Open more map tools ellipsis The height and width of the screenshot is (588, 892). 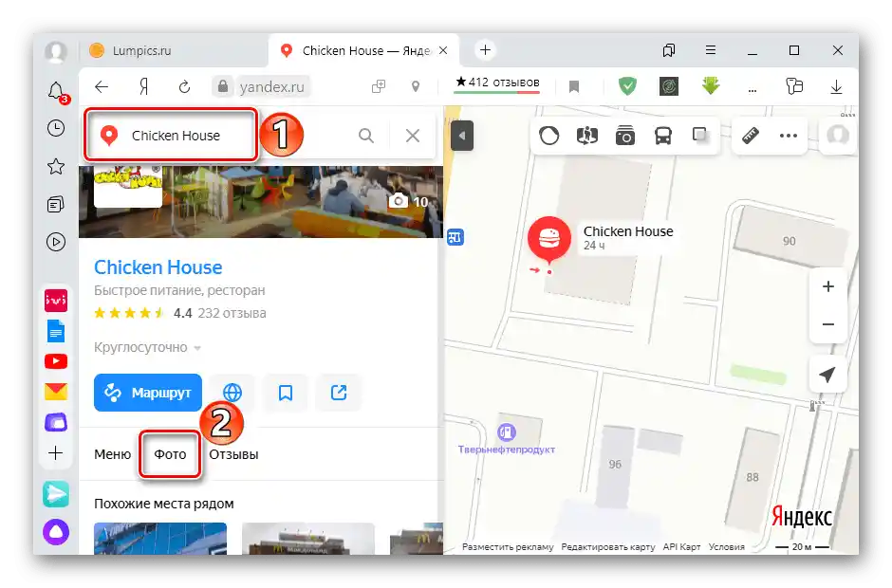[x=789, y=136]
